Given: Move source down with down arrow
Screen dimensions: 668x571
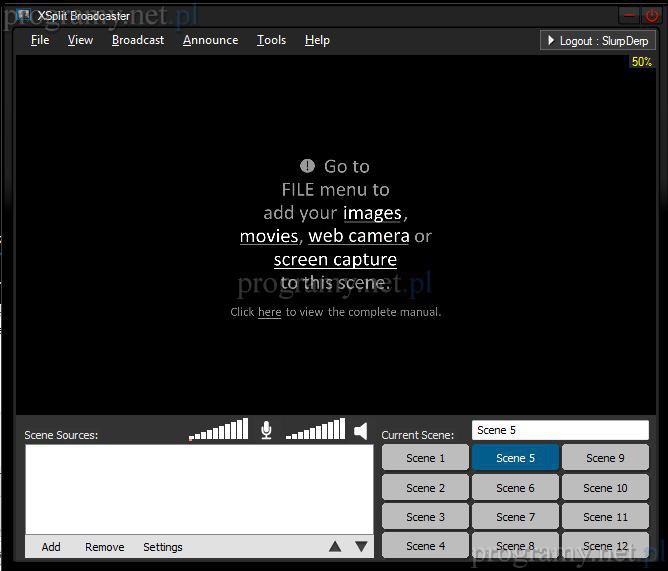Looking at the screenshot, I should pos(361,547).
